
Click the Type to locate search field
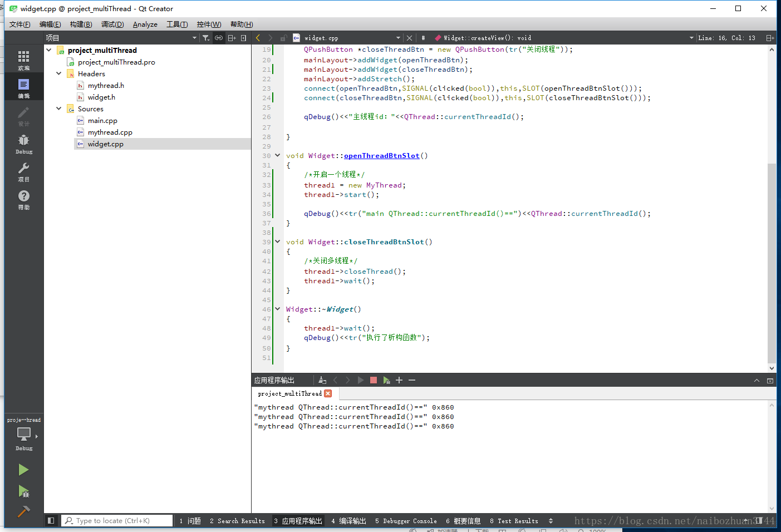click(x=117, y=521)
